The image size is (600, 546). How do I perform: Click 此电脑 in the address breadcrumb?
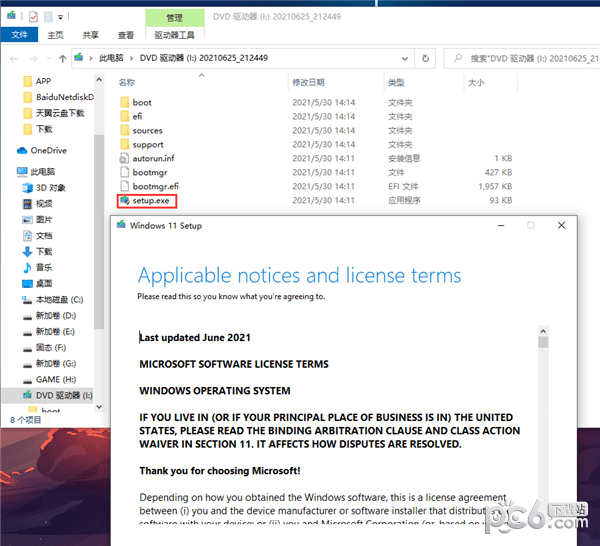[111, 58]
